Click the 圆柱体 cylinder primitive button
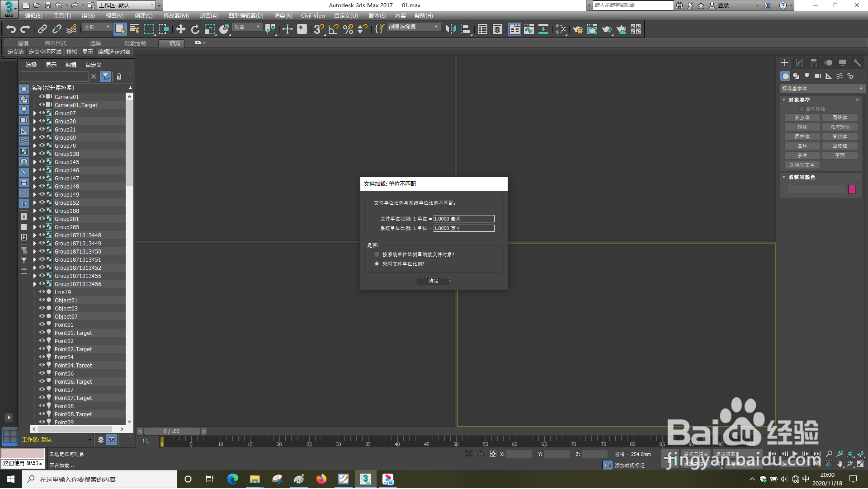The image size is (868, 489). [802, 136]
